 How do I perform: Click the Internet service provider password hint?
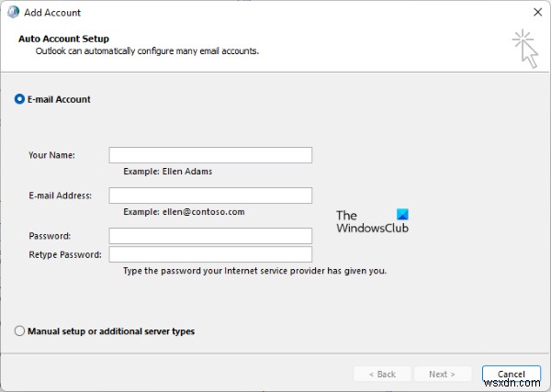coord(254,271)
